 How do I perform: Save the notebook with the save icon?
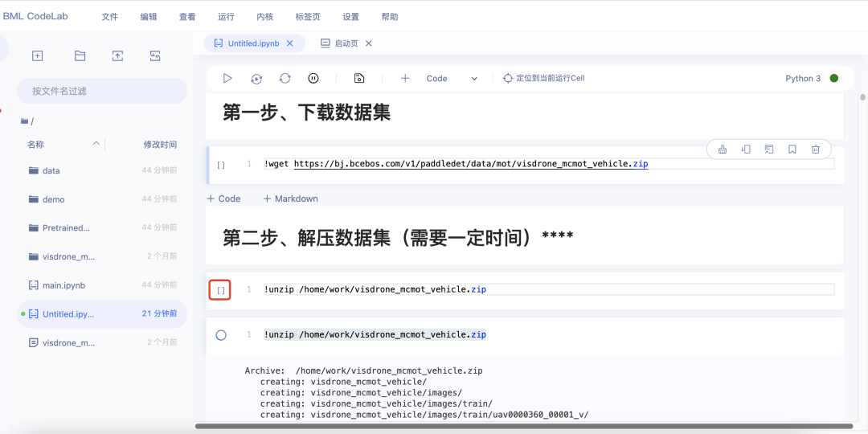(359, 79)
